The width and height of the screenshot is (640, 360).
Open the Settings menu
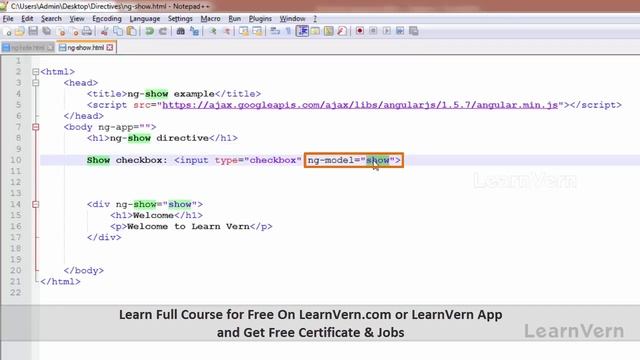180,19
